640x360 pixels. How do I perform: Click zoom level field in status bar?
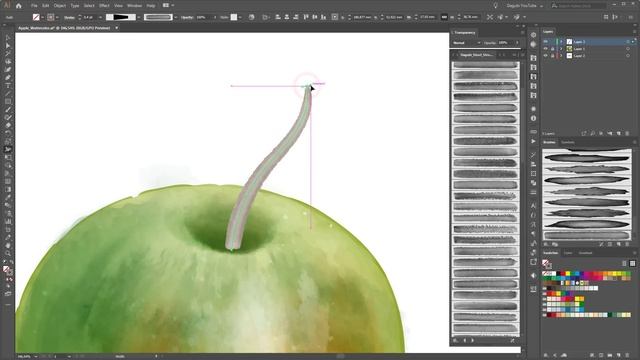coord(24,356)
